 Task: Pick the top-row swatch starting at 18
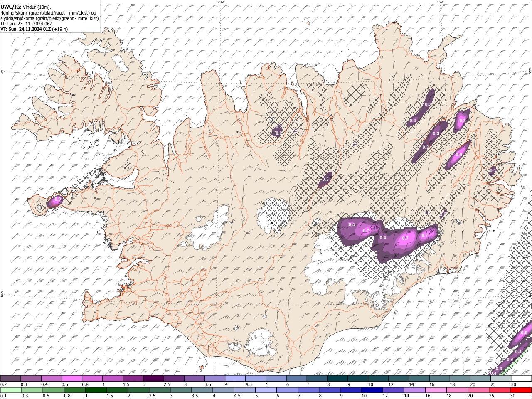[x=460, y=379]
